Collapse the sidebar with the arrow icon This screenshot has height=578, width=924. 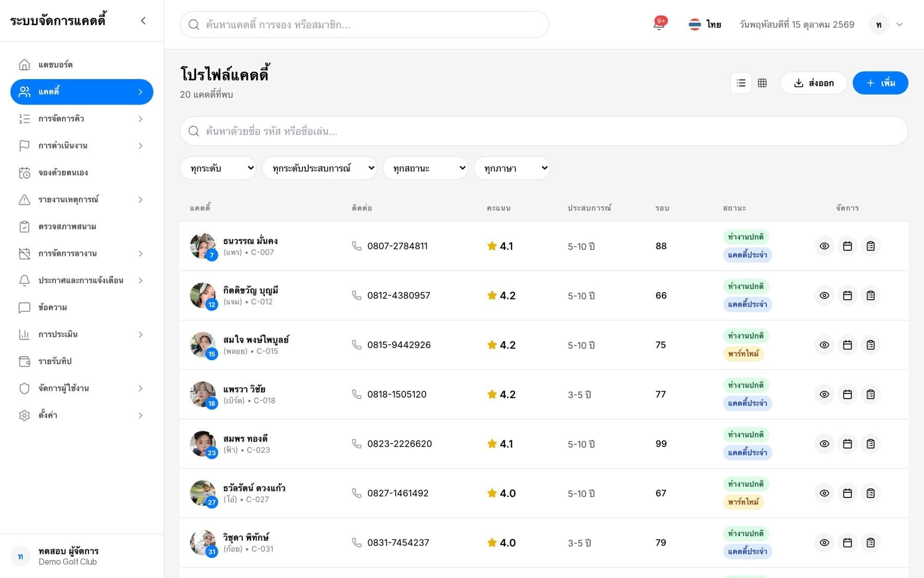tap(143, 21)
